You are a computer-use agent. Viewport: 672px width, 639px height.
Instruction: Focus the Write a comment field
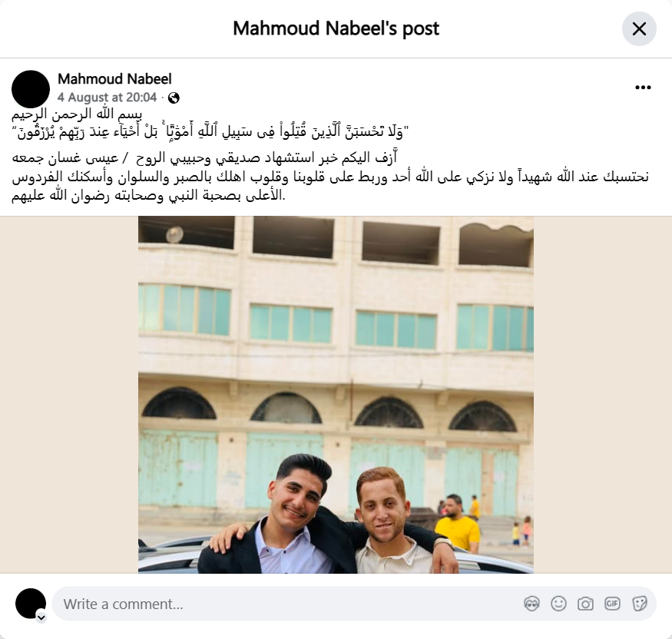354,604
